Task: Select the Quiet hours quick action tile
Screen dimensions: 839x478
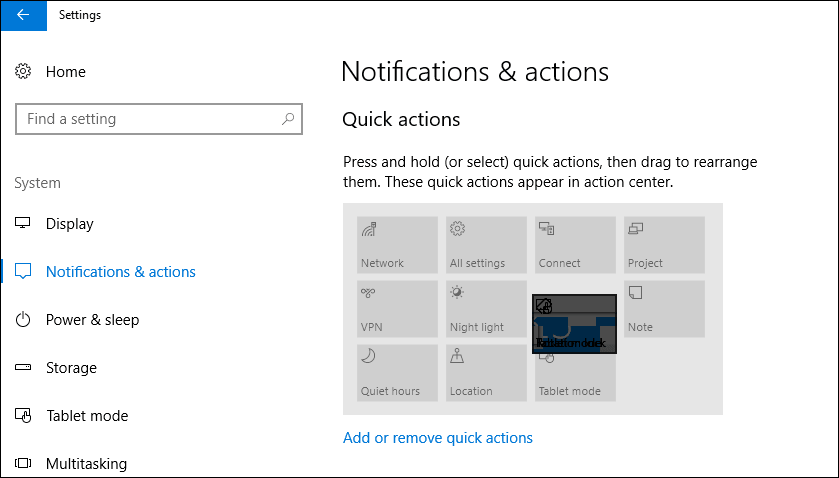Action: (x=398, y=373)
